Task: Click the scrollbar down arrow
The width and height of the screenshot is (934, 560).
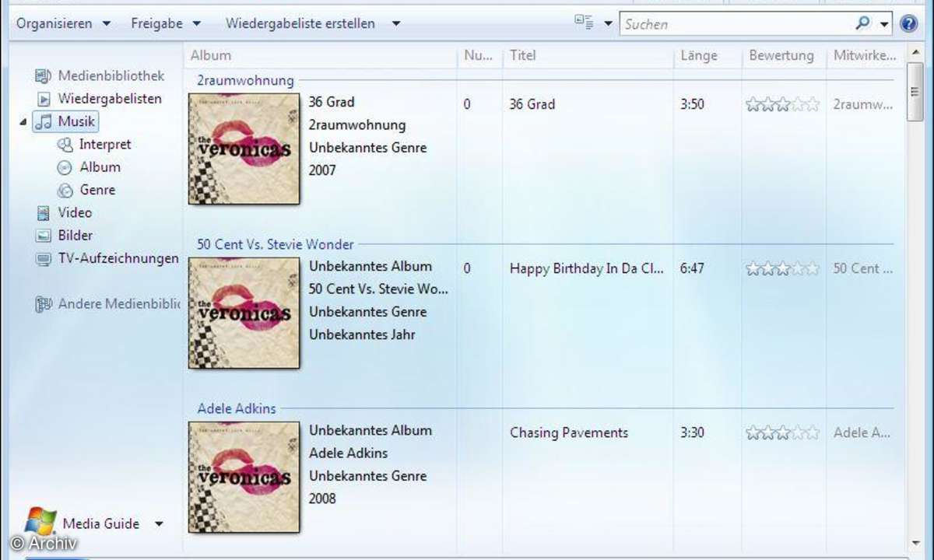Action: (915, 544)
